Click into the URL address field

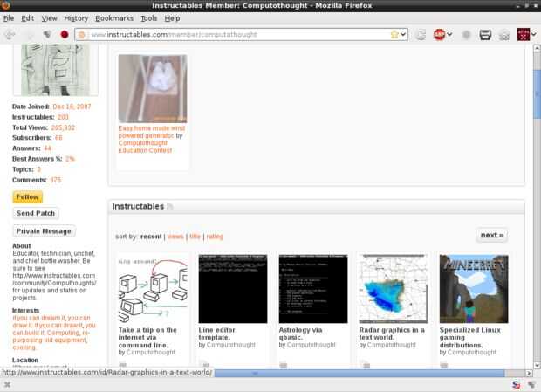[x=238, y=35]
